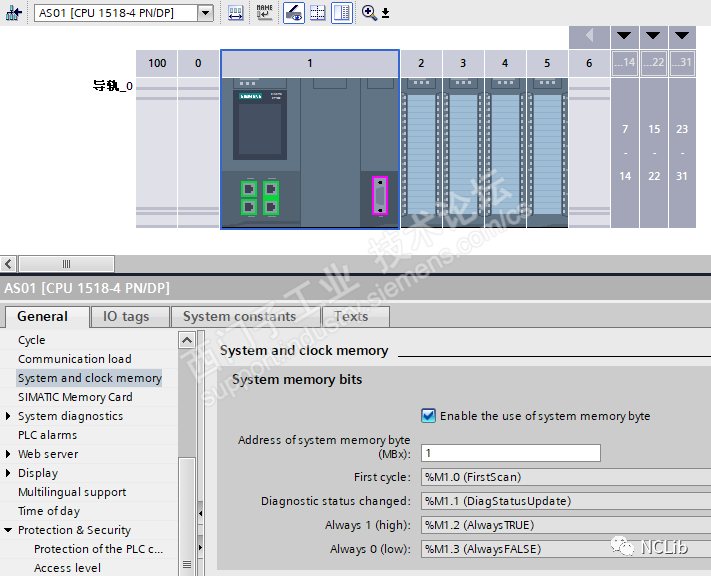Switch to the IO tags tab
The image size is (711, 576).
(x=126, y=316)
